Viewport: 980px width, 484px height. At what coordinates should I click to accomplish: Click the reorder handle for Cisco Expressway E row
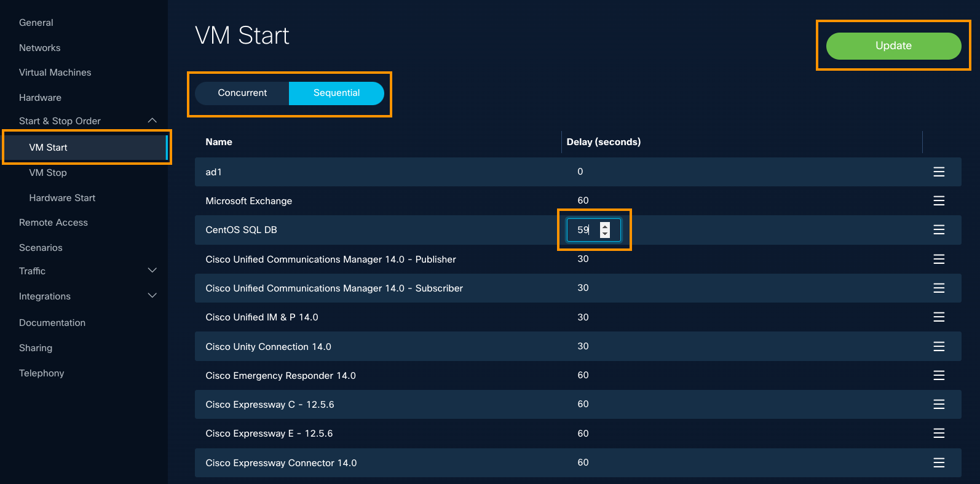point(939,433)
